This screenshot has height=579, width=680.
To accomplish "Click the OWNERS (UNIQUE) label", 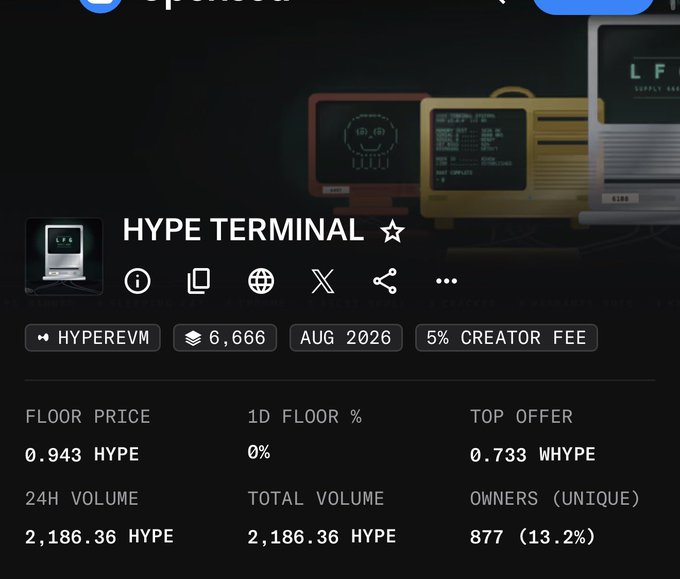I will [555, 499].
